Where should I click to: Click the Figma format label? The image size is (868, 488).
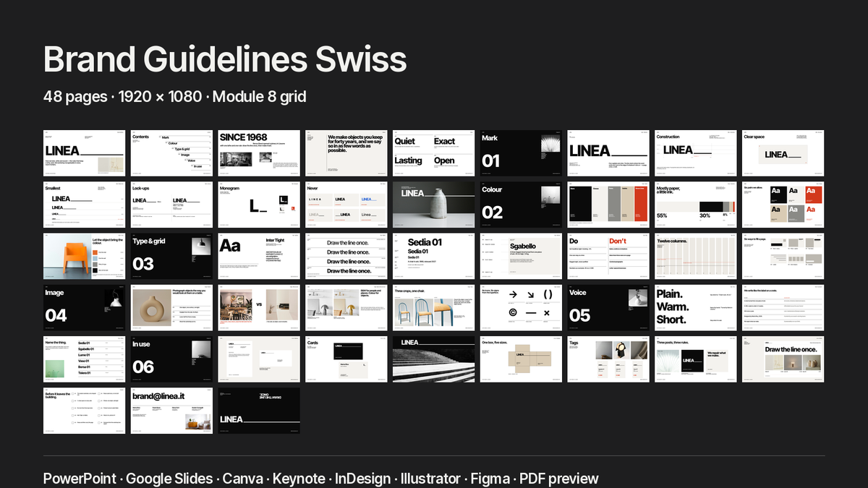[490, 479]
